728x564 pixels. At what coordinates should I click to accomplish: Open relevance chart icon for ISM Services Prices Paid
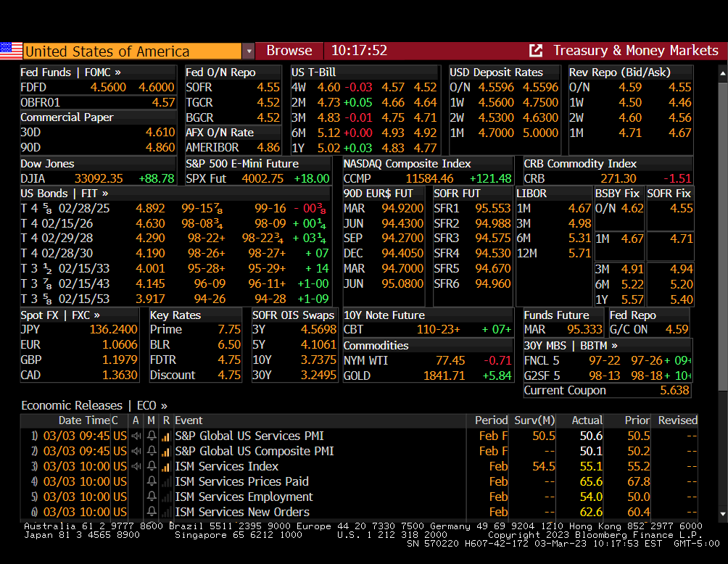pos(166,482)
